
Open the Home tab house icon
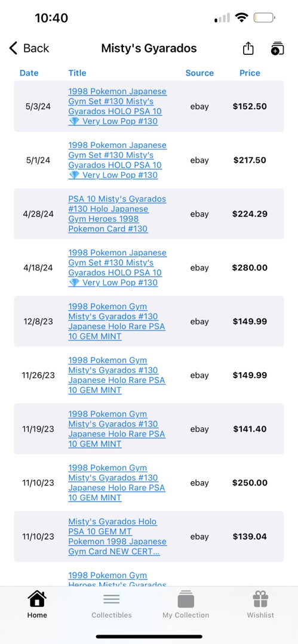pos(37,599)
